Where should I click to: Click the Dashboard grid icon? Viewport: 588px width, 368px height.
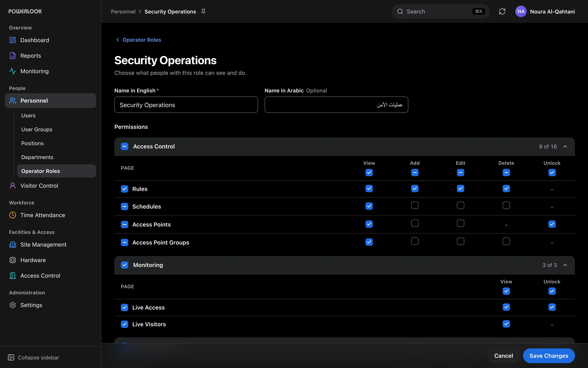(13, 40)
